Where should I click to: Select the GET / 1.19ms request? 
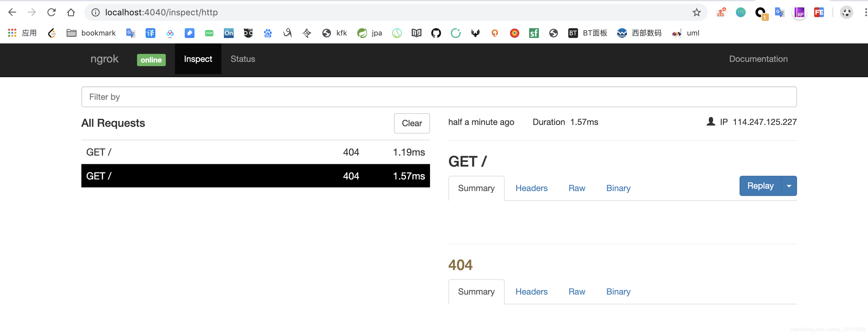[x=255, y=152]
